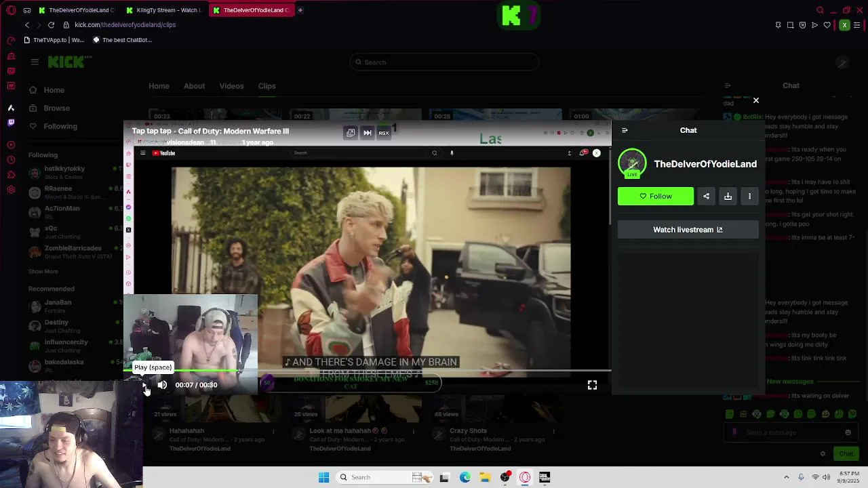Skip to the next clip

[368, 133]
